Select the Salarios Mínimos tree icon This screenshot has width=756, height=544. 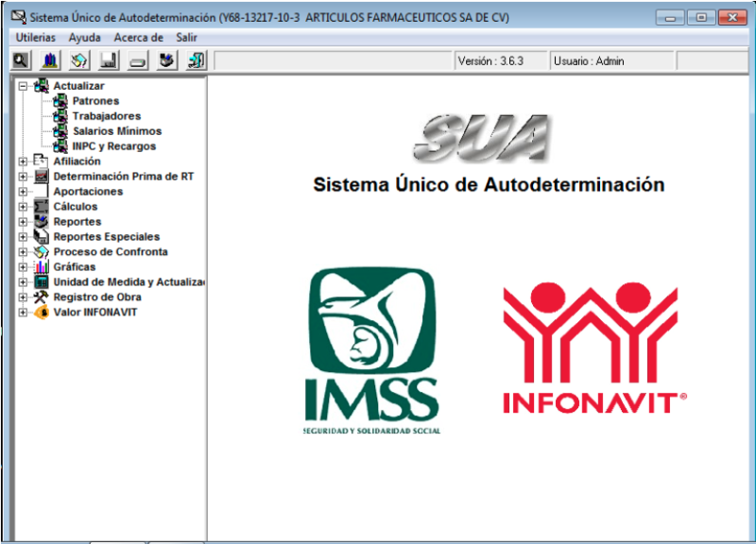tap(60, 131)
